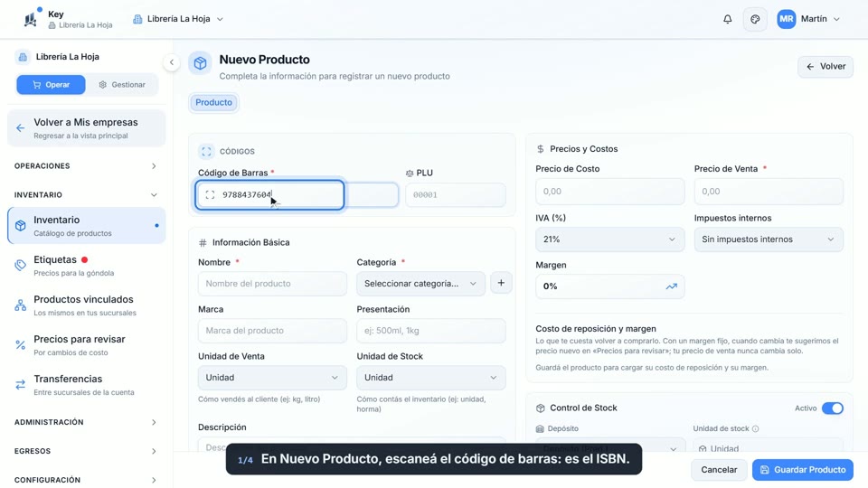The width and height of the screenshot is (868, 488).
Task: Open the Unidad de Stock dropdown
Action: pos(430,378)
